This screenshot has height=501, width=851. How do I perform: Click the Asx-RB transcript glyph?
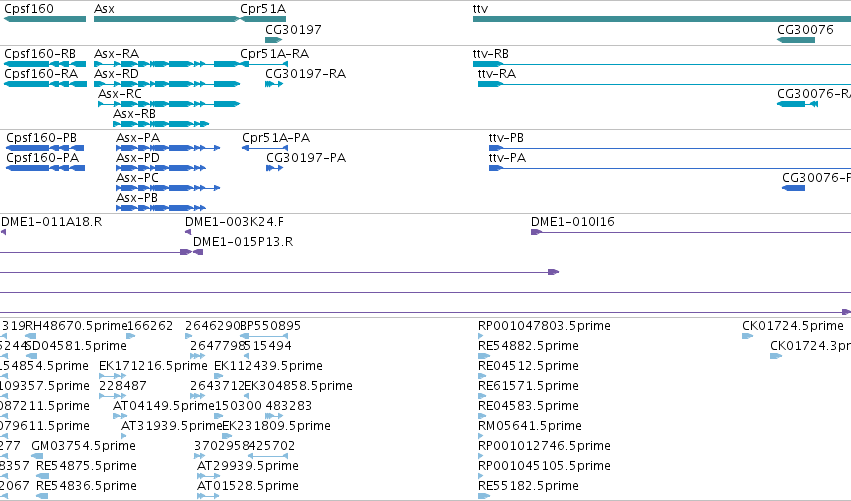[x=161, y=124]
